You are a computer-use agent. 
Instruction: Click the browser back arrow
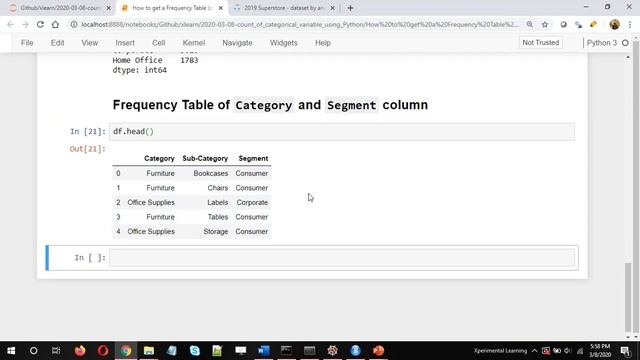(10, 24)
